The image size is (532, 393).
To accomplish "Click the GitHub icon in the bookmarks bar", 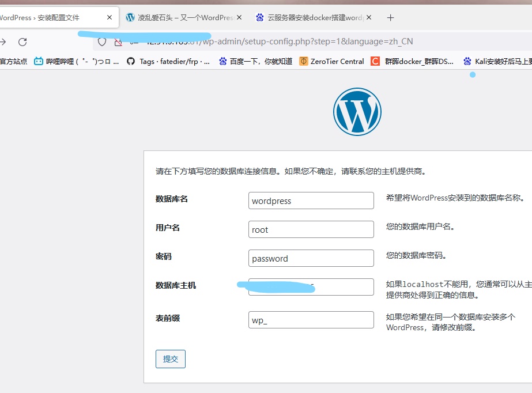I will (131, 62).
